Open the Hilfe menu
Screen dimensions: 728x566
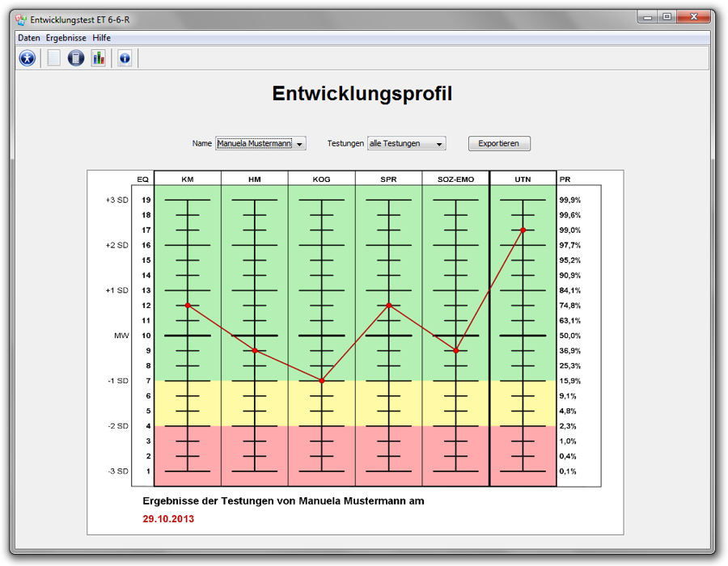coord(101,38)
